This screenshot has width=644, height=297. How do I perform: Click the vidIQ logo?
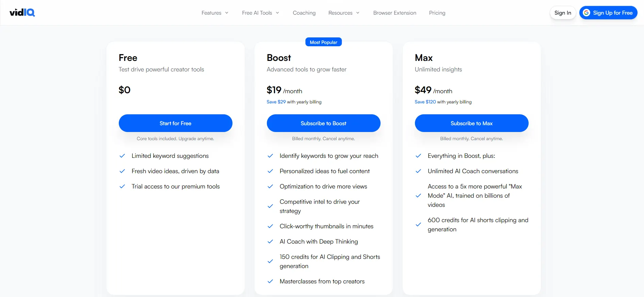22,12
